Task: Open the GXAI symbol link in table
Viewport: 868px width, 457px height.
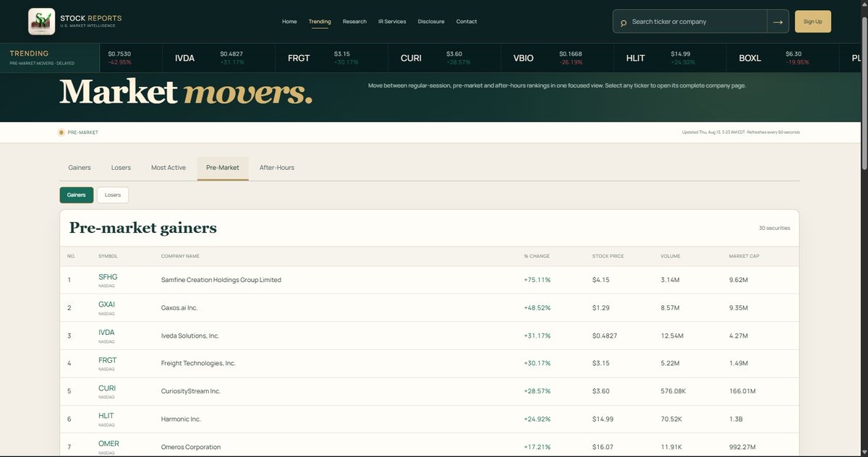Action: coord(106,304)
